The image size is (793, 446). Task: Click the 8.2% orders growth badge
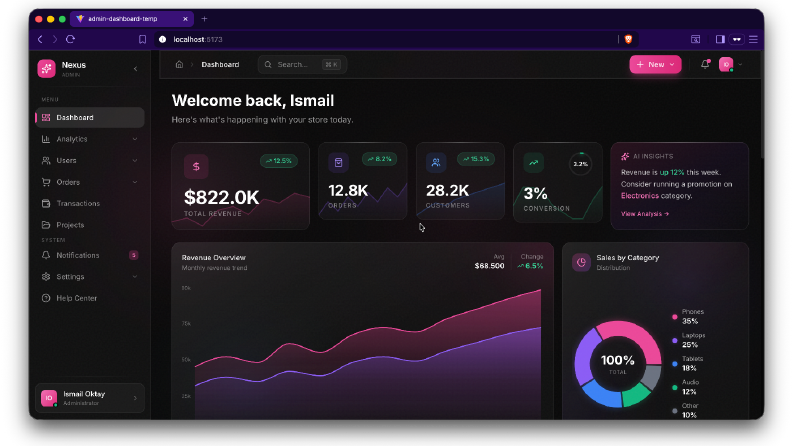pos(379,159)
